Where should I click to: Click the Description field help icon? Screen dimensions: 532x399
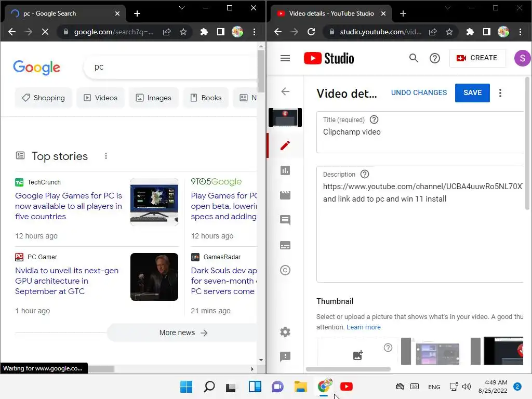364,175
